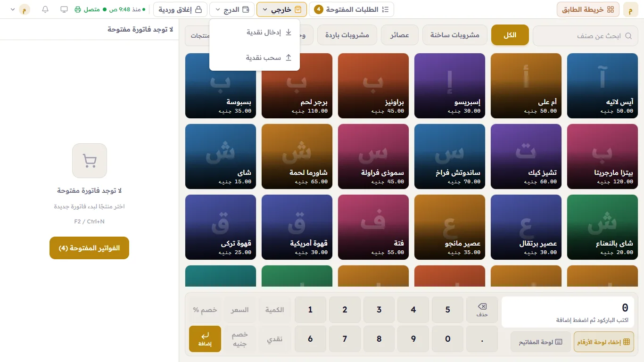644x362 pixels.
Task: Select خصم % discount mode
Action: (205, 310)
